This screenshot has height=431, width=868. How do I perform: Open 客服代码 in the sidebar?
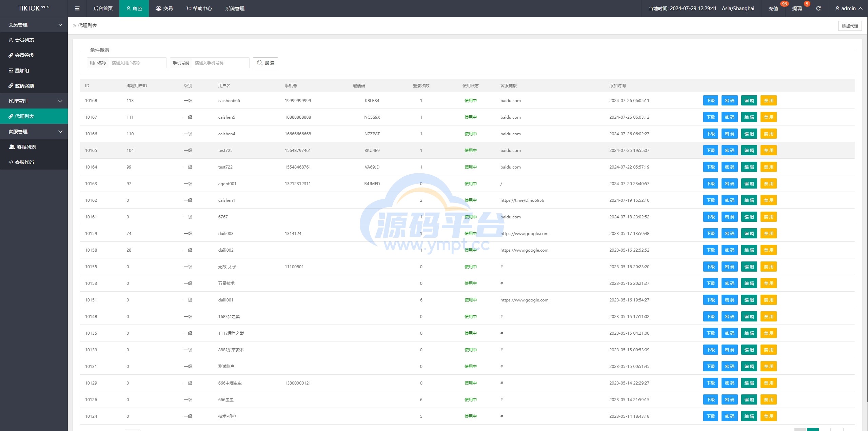34,162
